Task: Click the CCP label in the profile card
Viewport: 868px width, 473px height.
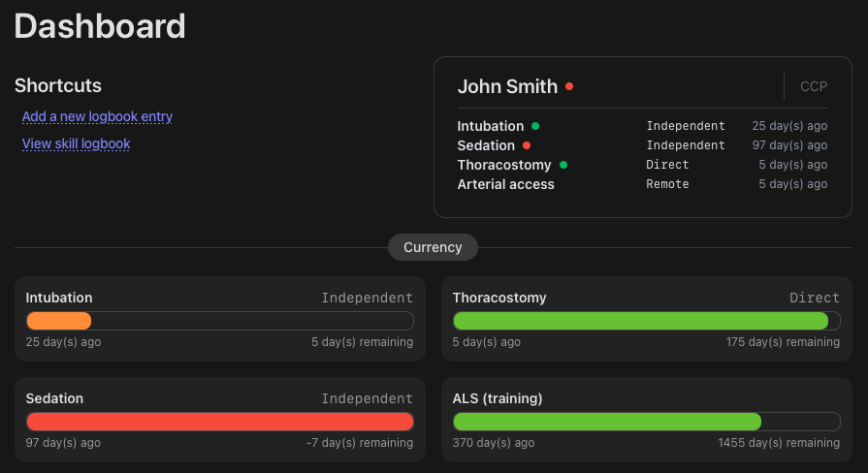Action: coord(814,86)
